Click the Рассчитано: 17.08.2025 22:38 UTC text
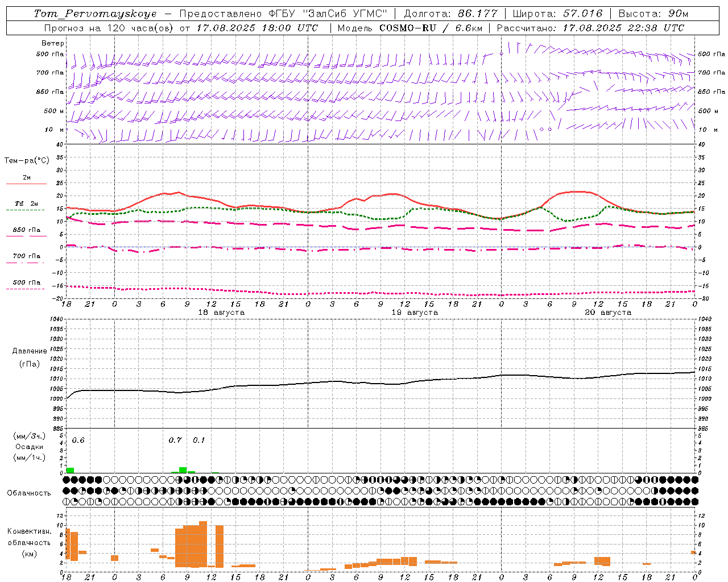The image size is (728, 582). [590, 28]
